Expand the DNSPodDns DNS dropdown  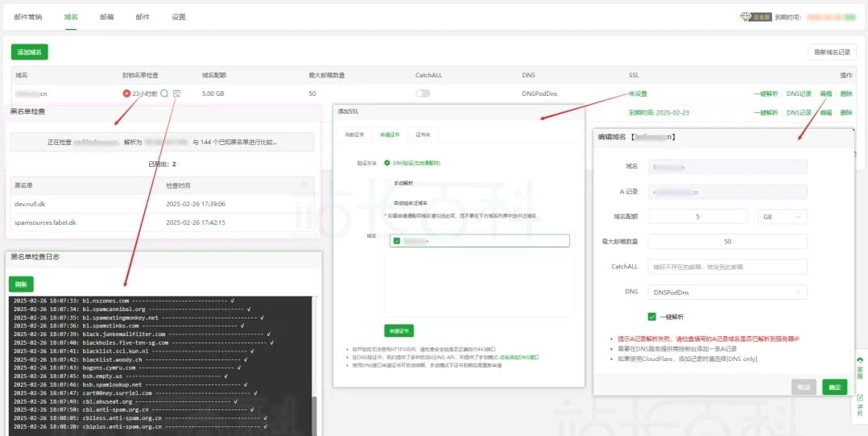pyautogui.click(x=727, y=292)
